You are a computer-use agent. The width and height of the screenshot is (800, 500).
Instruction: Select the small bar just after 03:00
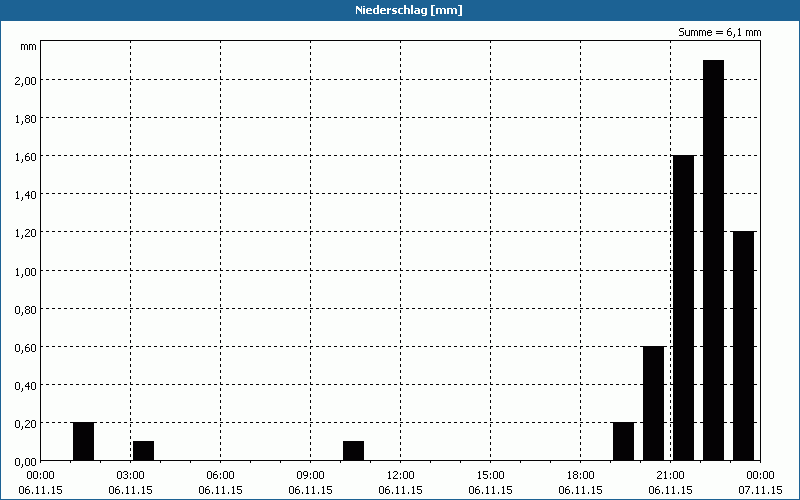[143, 451]
